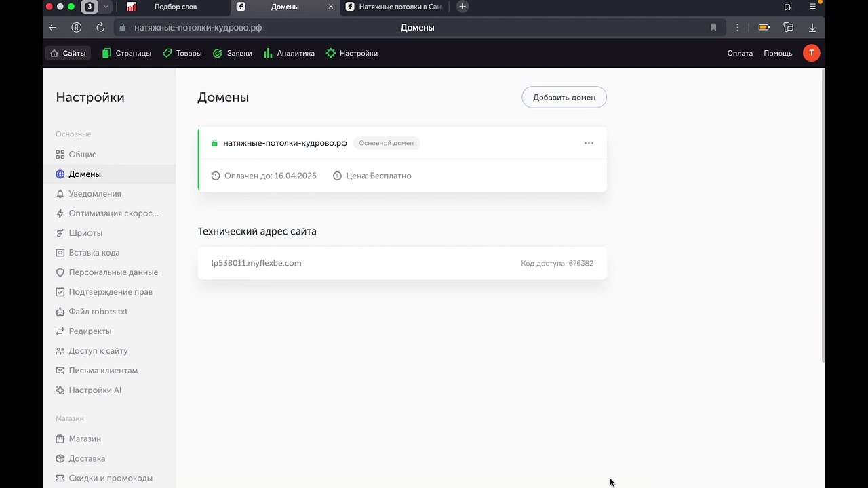This screenshot has width=868, height=488.
Task: Switch to the Подбор слов browser tab
Action: point(175,7)
